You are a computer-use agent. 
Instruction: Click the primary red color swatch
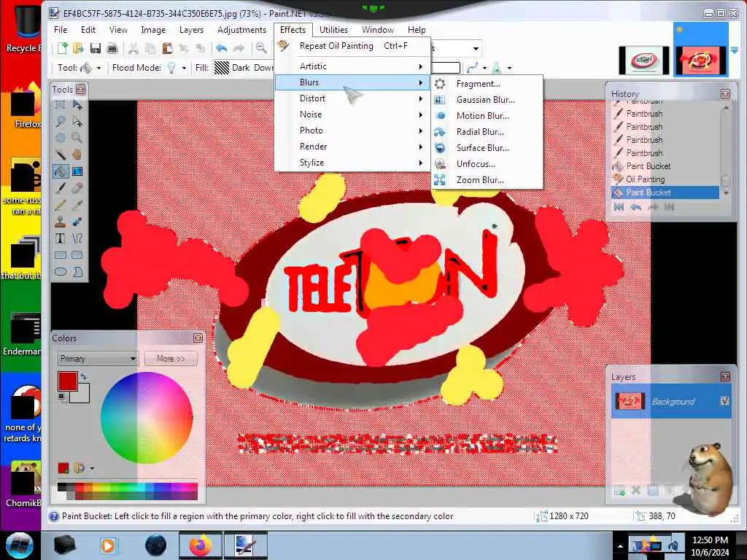[67, 381]
